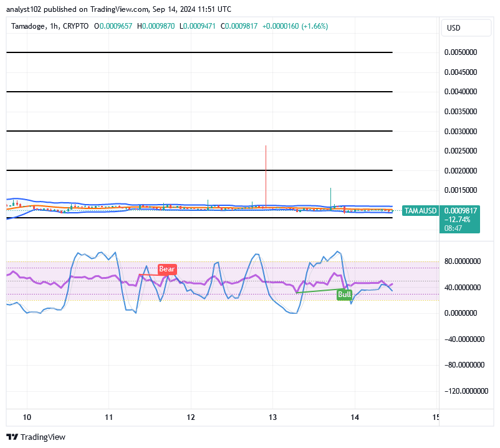Click the green Bull signal label
The width and height of the screenshot is (500, 448).
(344, 294)
